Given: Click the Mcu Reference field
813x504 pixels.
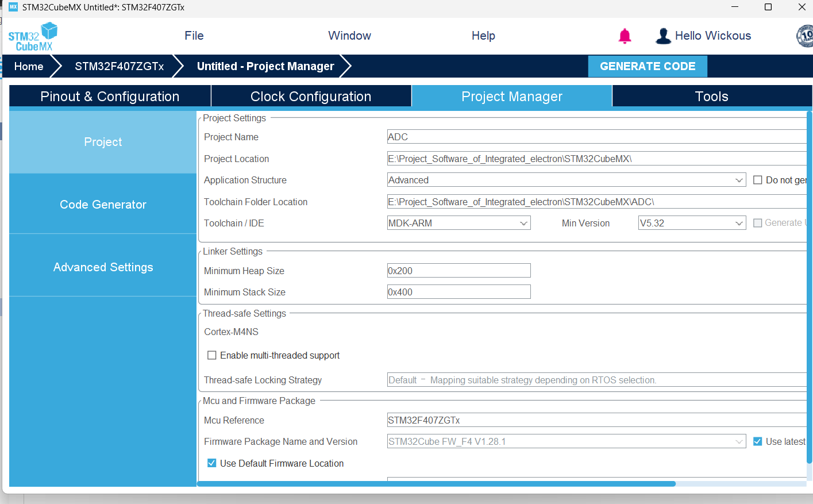Looking at the screenshot, I should click(596, 420).
